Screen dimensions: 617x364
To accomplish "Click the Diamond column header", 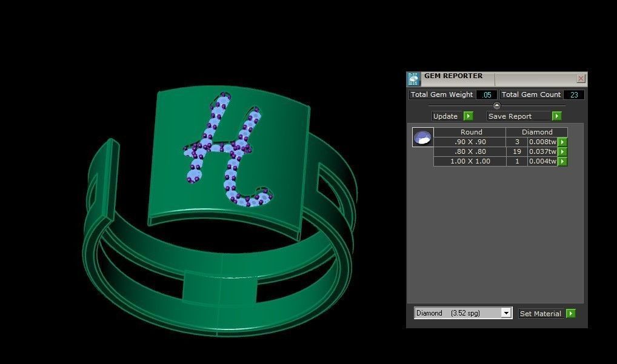I will pyautogui.click(x=537, y=132).
